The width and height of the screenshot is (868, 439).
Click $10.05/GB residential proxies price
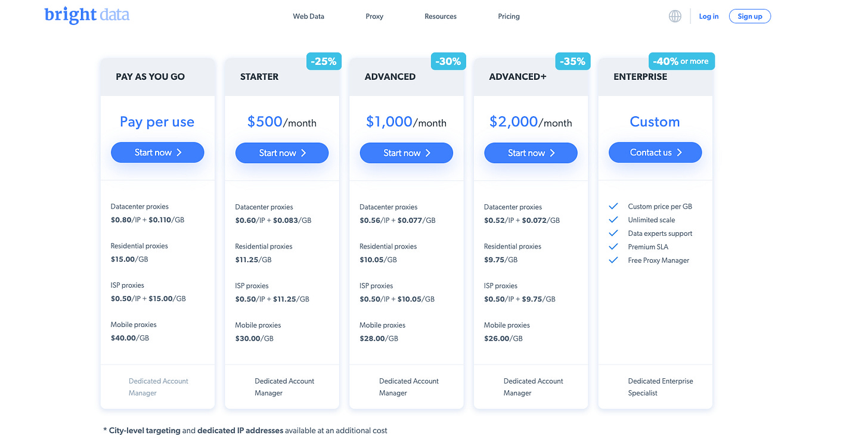point(378,260)
